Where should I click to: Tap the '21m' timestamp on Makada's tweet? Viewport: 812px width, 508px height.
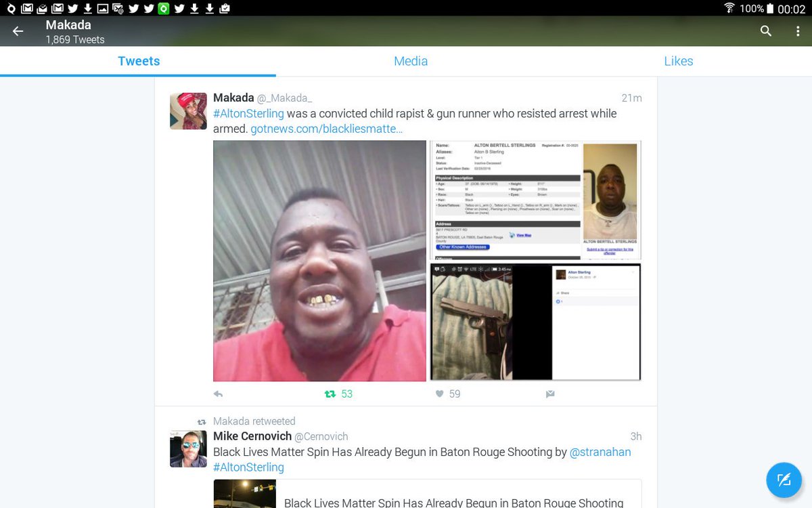pos(631,98)
